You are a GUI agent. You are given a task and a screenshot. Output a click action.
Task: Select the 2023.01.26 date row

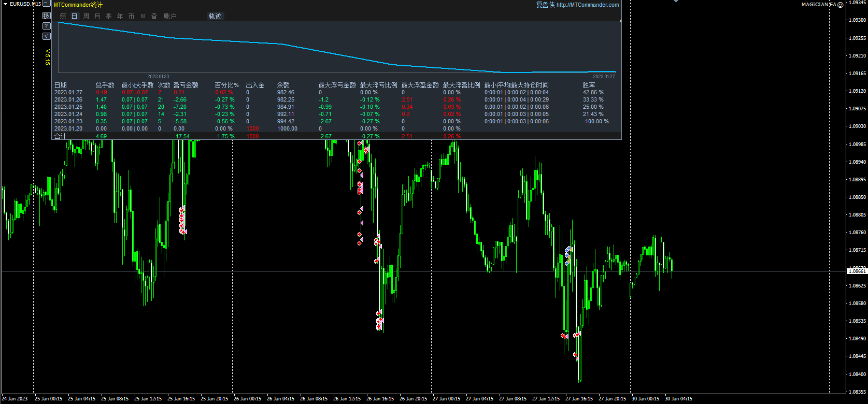click(68, 99)
